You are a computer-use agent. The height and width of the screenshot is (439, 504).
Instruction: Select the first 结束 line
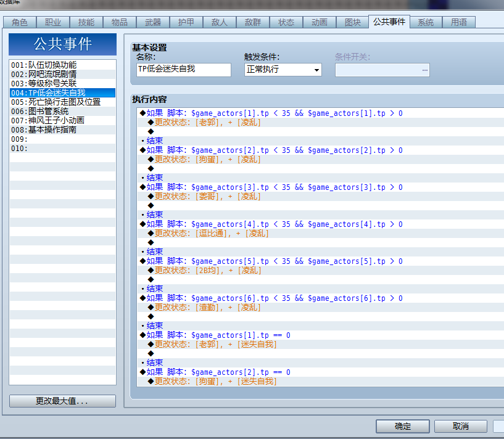[x=320, y=141]
